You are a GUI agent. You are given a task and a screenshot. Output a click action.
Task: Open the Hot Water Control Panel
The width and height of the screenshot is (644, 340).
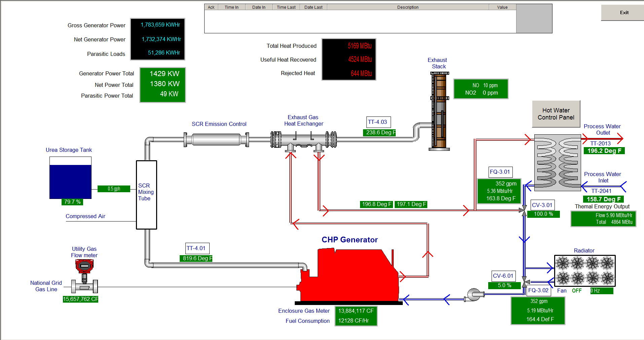pyautogui.click(x=556, y=114)
